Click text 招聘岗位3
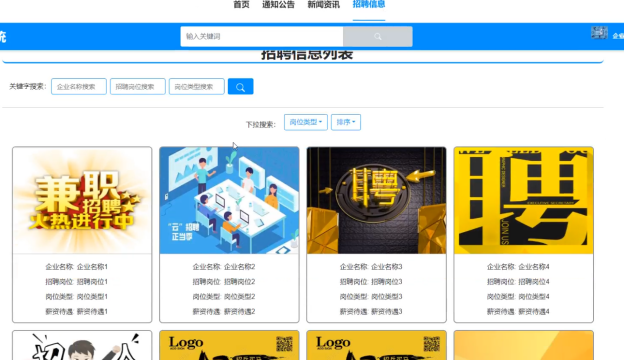Viewport: 624px width, 361px height. point(387,282)
